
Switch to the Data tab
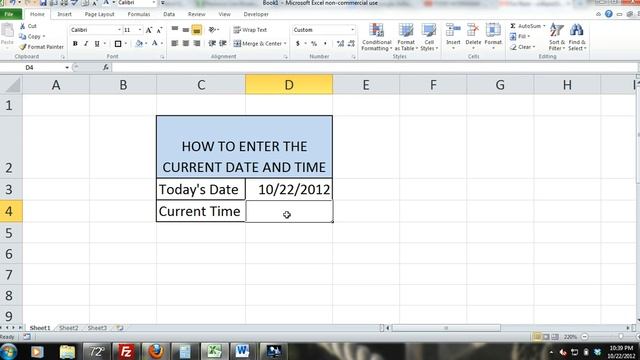[x=169, y=14]
